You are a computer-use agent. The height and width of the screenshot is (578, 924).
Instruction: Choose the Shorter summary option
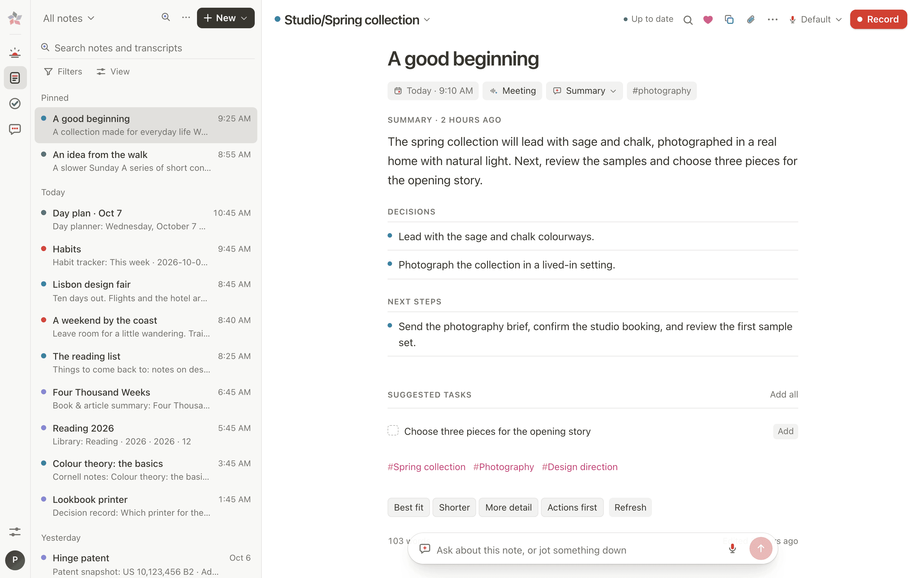454,507
